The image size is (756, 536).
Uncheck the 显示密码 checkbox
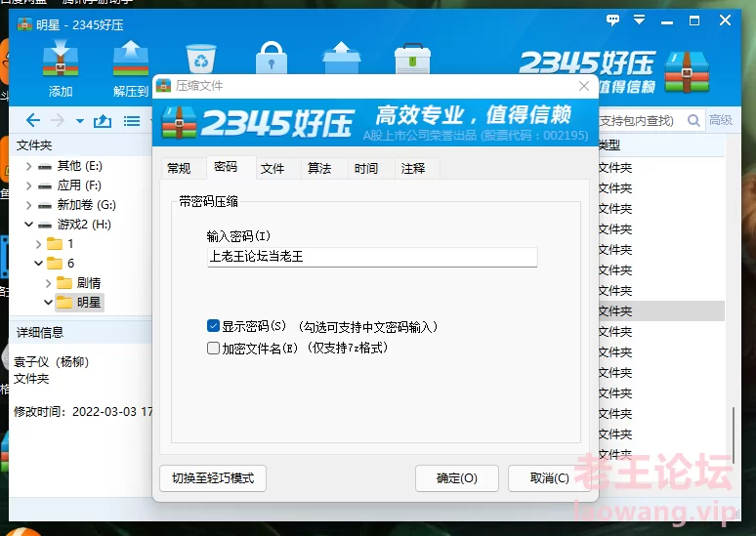213,326
